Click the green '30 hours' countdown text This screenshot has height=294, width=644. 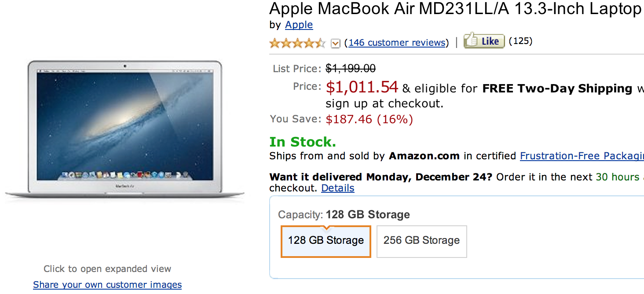(x=617, y=177)
